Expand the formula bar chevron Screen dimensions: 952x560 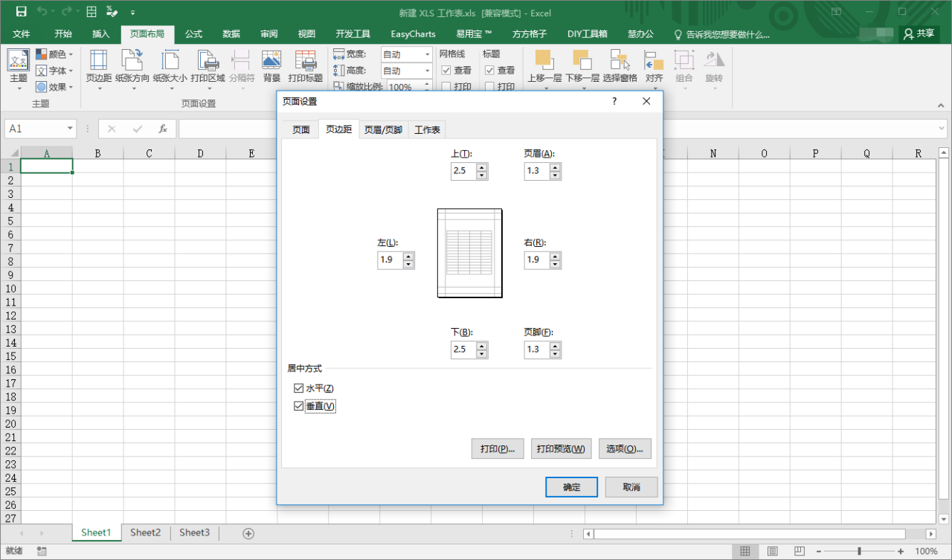point(941,129)
